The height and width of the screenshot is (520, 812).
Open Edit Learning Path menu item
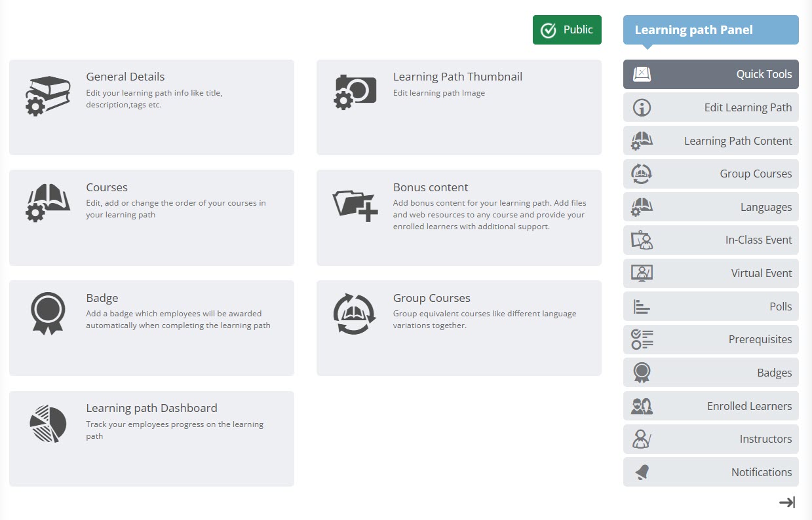tap(710, 107)
